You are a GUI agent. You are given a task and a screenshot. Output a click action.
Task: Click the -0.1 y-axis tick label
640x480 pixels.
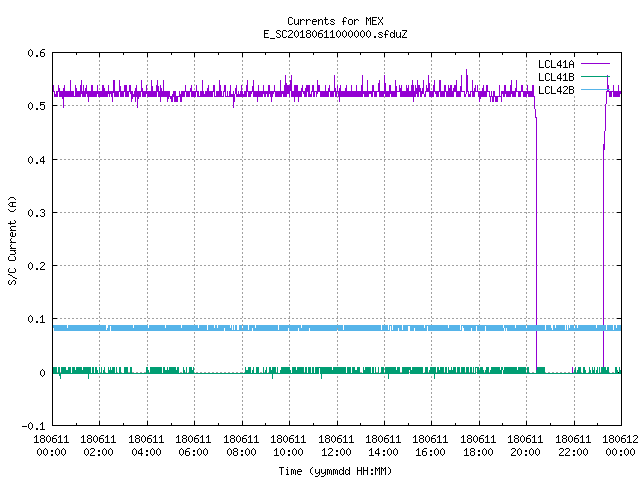(33, 426)
